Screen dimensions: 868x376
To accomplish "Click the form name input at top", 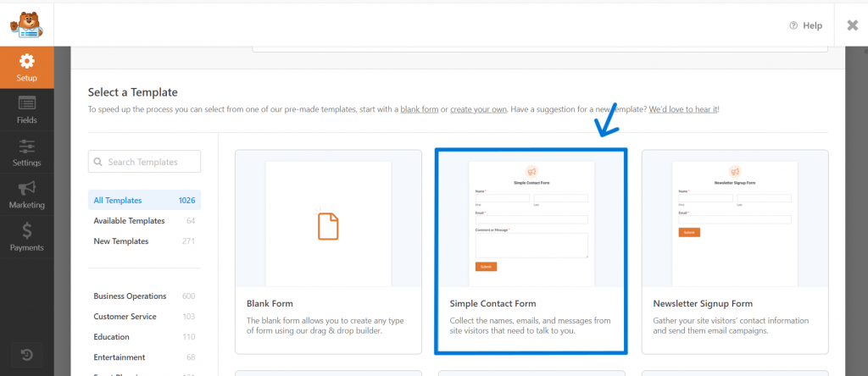I will tap(540, 49).
